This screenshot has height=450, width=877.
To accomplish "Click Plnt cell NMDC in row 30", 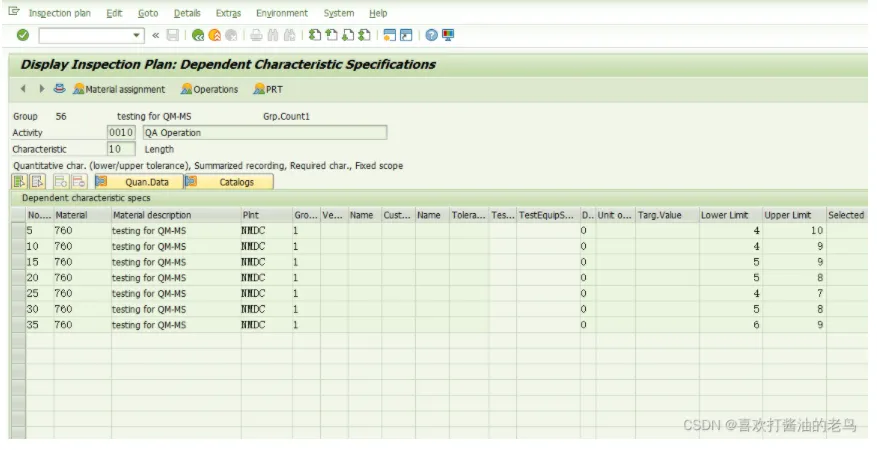I will coord(266,309).
